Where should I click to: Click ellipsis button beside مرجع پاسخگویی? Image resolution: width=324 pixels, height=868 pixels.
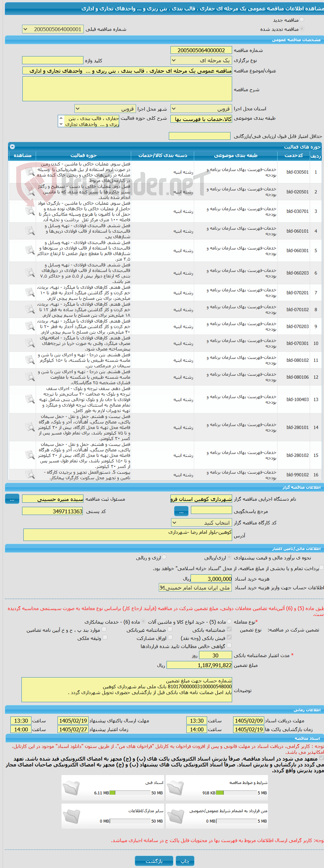pos(181,511)
